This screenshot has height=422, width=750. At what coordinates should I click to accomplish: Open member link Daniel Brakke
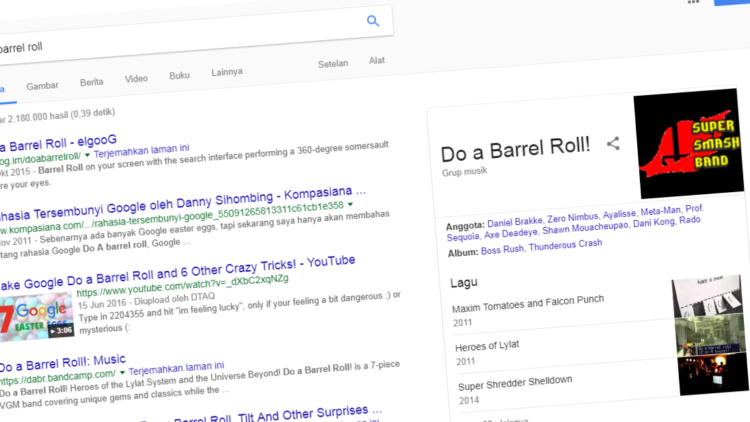point(515,222)
